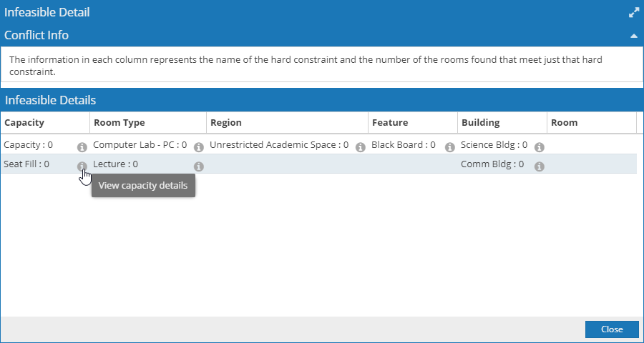Select the Building column header
Viewport: 644px width, 343px height.
[502, 123]
